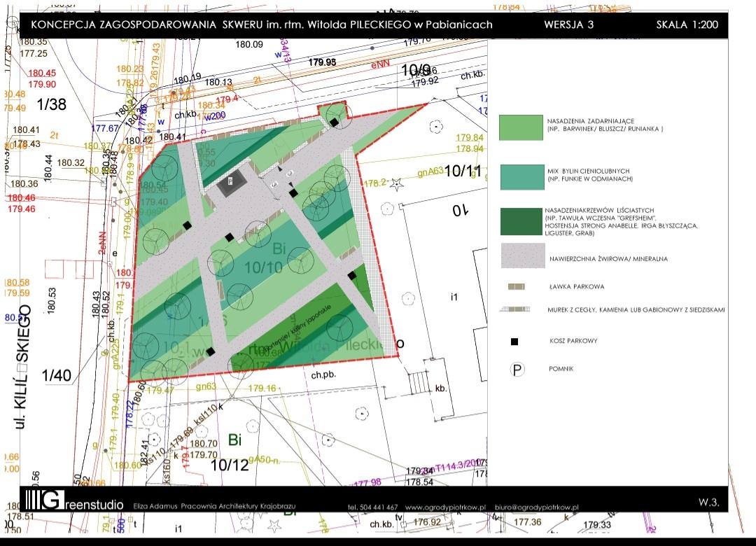Click the SKALA 1:200 text in the header
This screenshot has width=756, height=546.
click(687, 24)
